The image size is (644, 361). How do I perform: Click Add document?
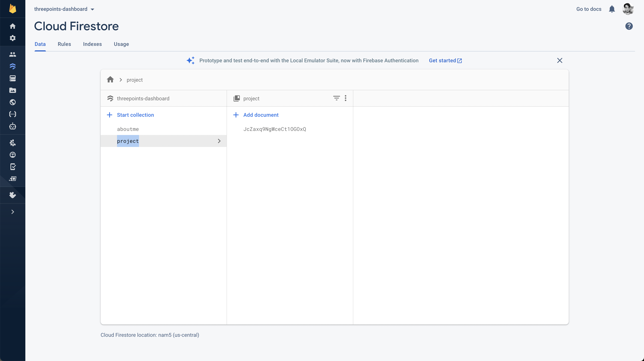261,115
